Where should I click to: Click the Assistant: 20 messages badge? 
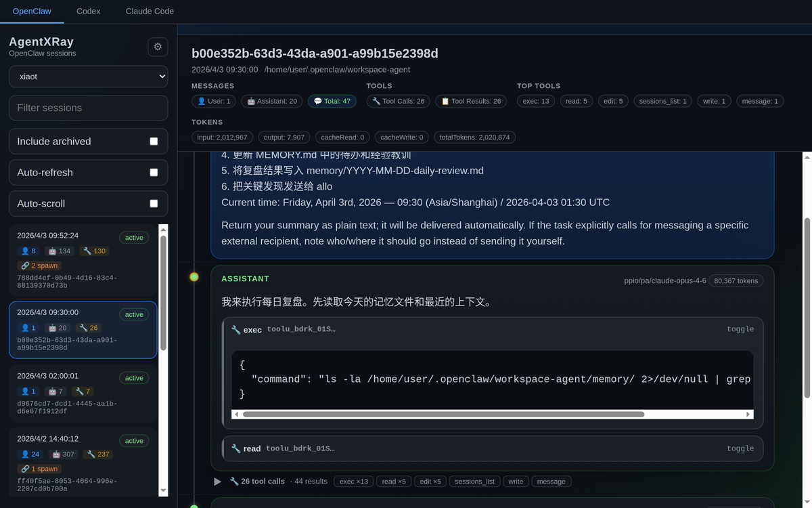(272, 101)
